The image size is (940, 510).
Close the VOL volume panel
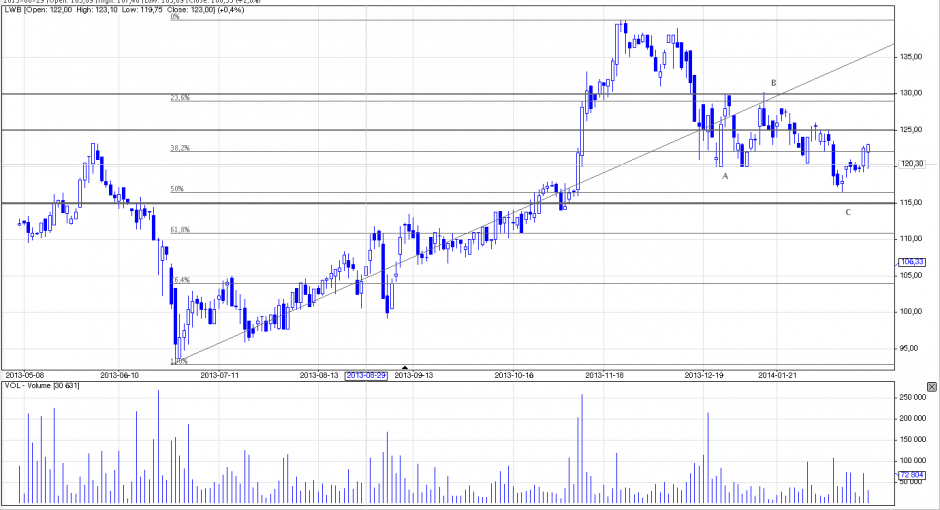pyautogui.click(x=932, y=385)
